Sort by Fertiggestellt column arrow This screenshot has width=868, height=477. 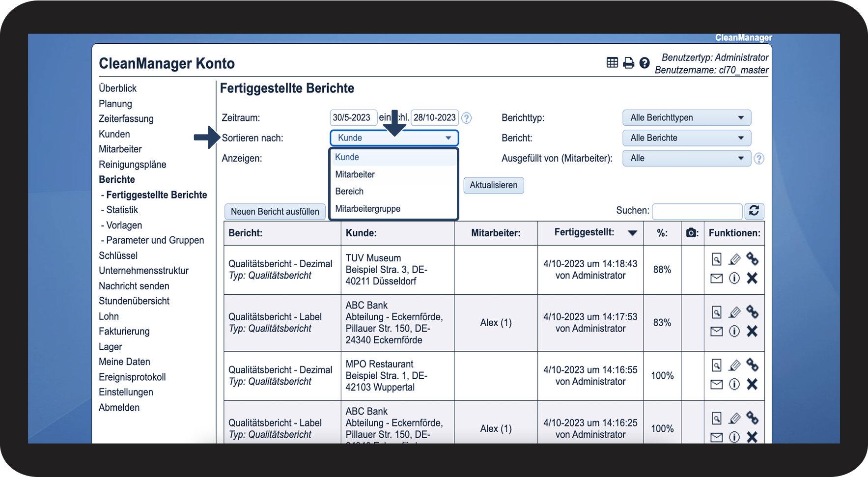(632, 233)
